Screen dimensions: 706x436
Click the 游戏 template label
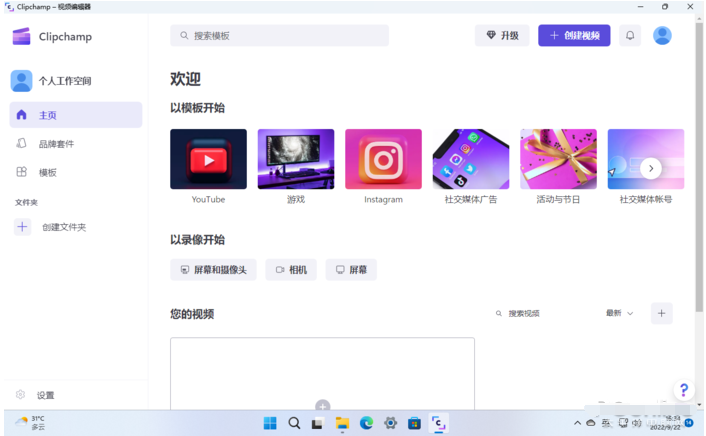296,200
